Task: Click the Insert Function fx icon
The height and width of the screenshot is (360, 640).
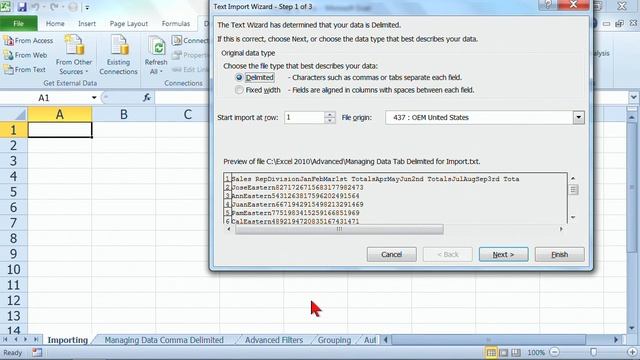Action: click(x=147, y=98)
